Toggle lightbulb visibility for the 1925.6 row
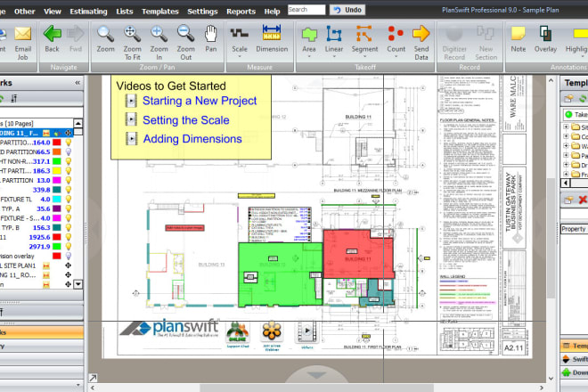Viewport: 588px width, 392px height. point(69,237)
